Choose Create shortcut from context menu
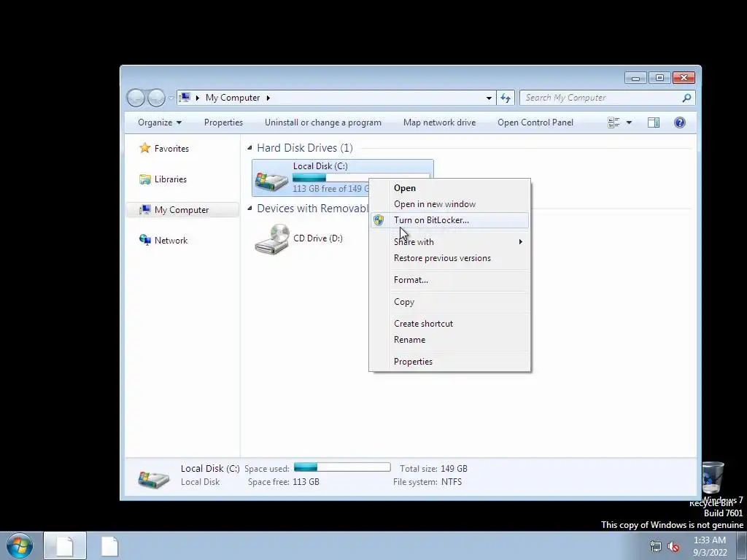 click(x=449, y=324)
